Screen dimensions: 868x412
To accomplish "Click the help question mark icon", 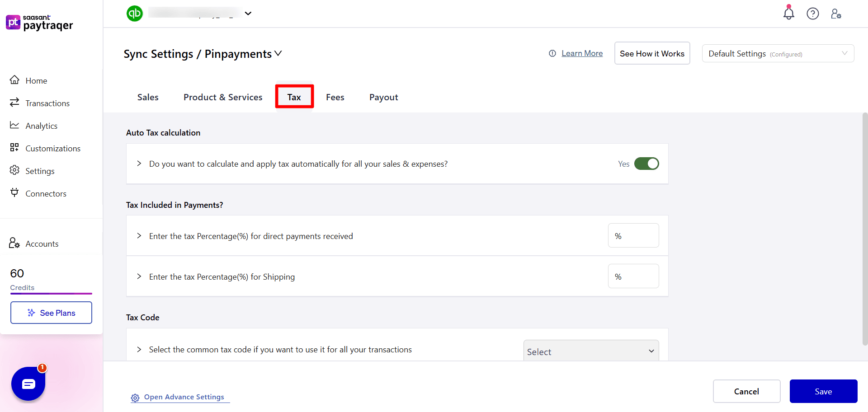I will coord(813,14).
